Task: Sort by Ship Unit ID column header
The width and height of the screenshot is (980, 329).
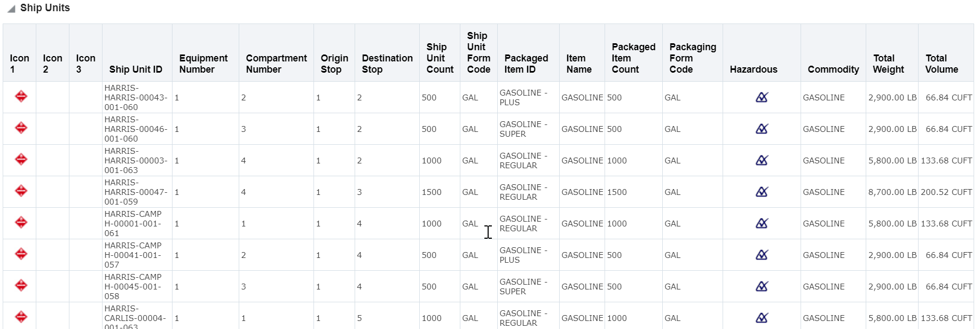Action: point(136,69)
